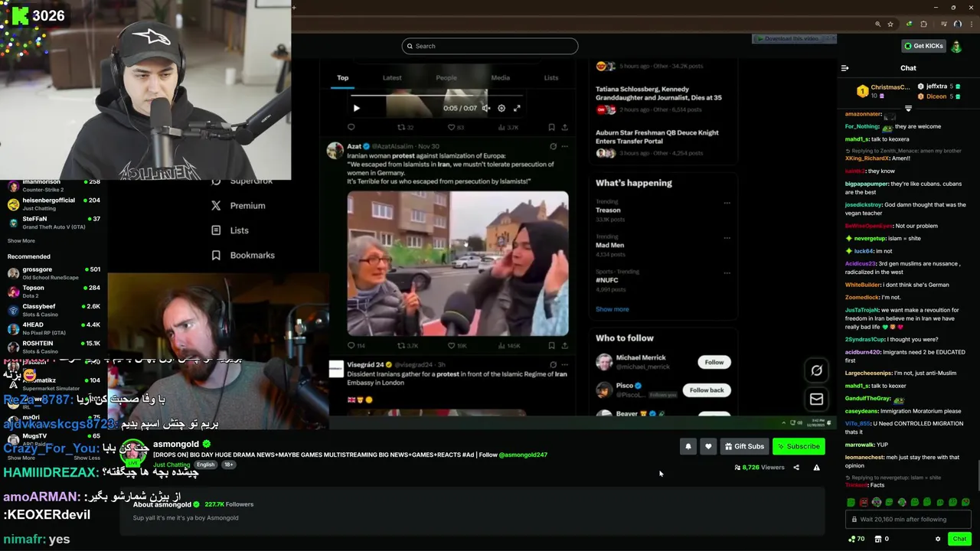Open Auburn Star Freshman QB news story
980x551 pixels.
pos(657,137)
